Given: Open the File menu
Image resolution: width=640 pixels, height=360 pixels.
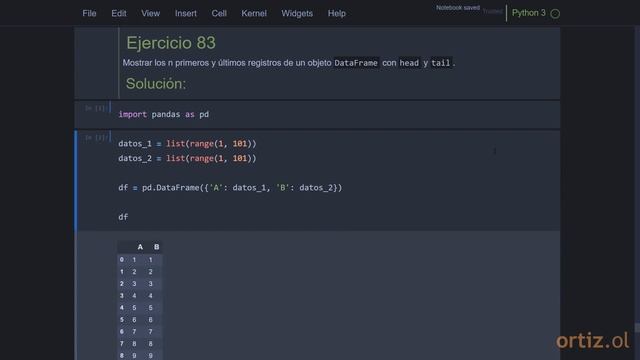Looking at the screenshot, I should click(x=89, y=13).
